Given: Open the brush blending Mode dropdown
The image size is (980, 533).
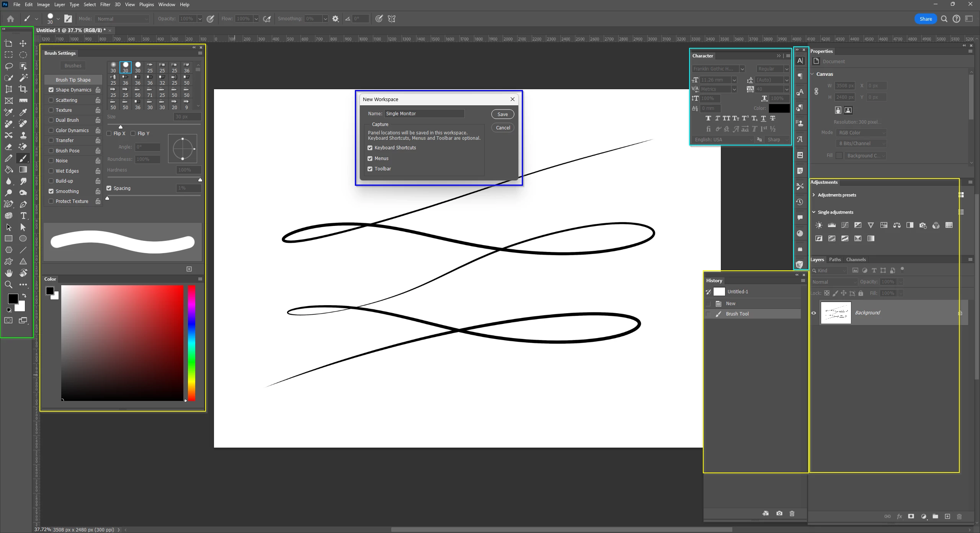Looking at the screenshot, I should (x=122, y=19).
